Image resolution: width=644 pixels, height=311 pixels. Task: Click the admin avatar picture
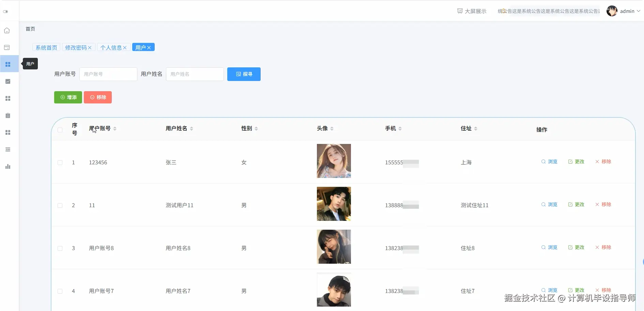(612, 11)
